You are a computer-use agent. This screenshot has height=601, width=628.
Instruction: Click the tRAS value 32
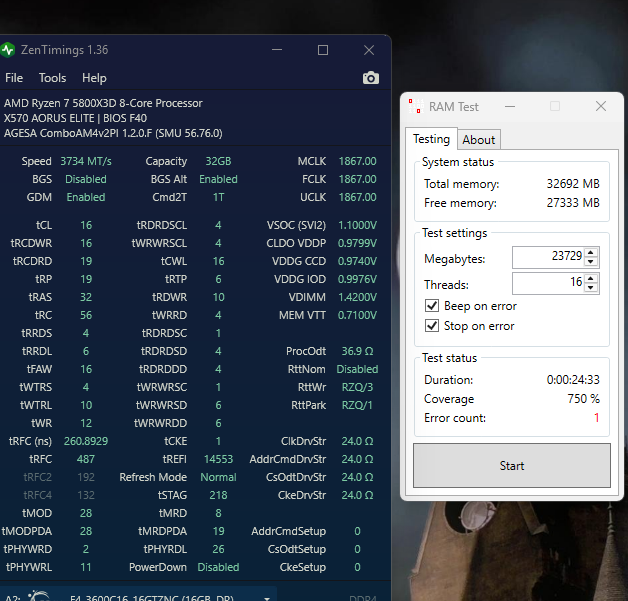click(86, 297)
